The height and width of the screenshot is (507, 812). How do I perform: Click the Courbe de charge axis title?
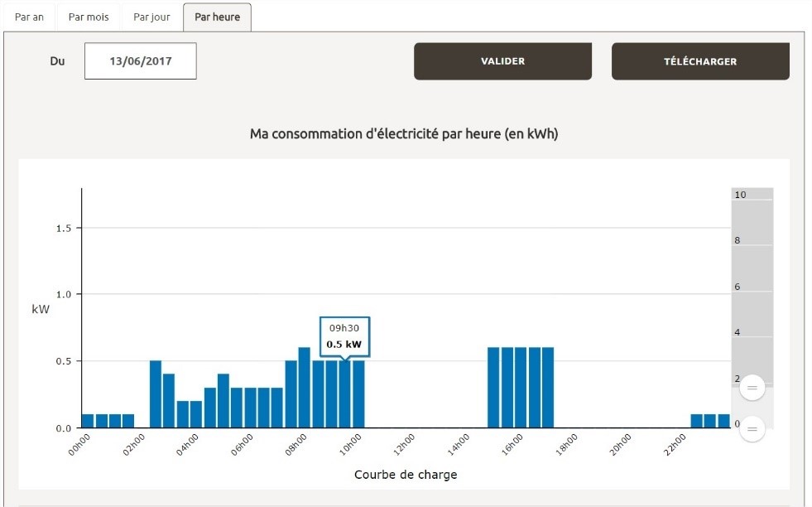click(406, 475)
